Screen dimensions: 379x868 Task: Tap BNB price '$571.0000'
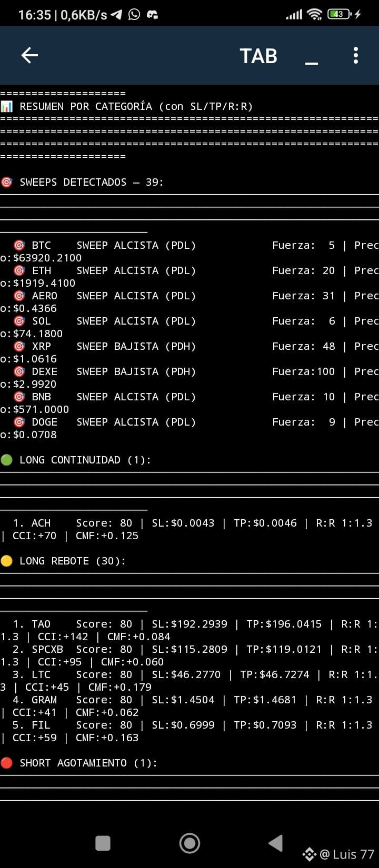click(x=41, y=409)
